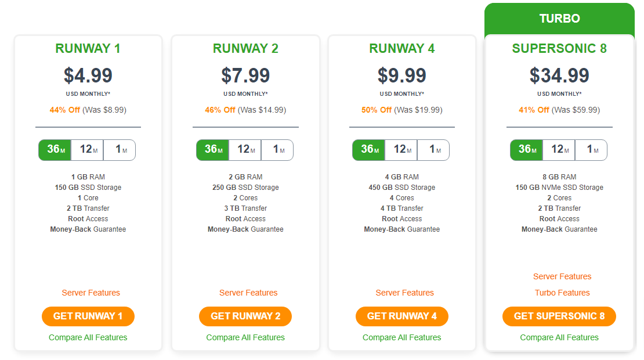Select 12-month term for Supersonic 8
This screenshot has height=360, width=644.
[x=559, y=150]
